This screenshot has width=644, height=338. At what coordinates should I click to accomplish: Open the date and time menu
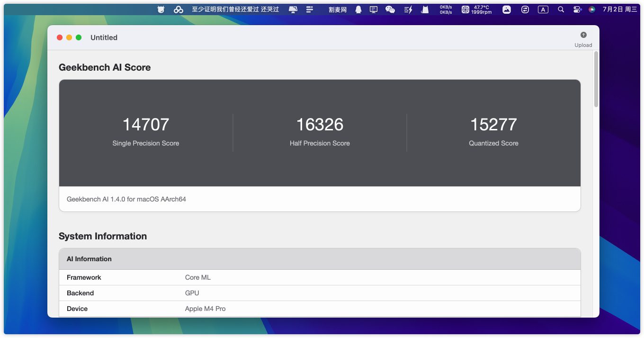point(620,9)
